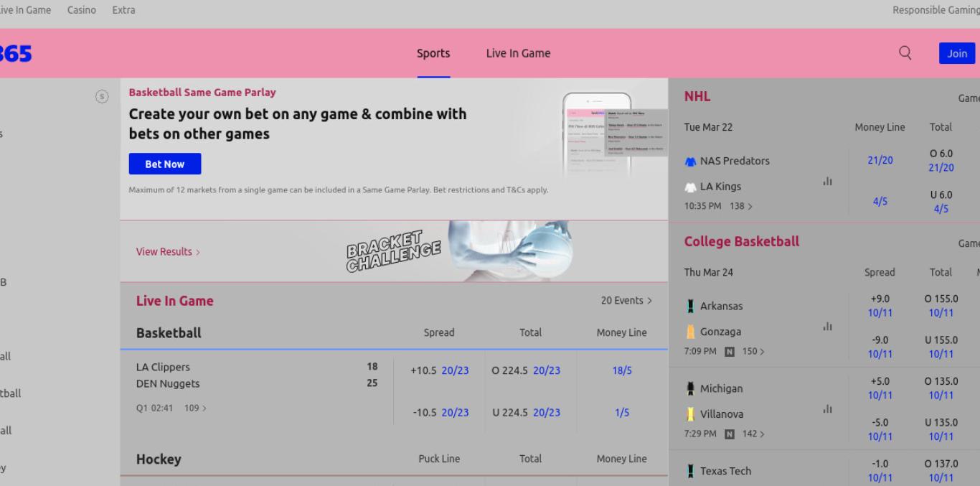The width and height of the screenshot is (980, 486).
Task: Click the LA Kings jersey icon
Action: click(x=690, y=187)
